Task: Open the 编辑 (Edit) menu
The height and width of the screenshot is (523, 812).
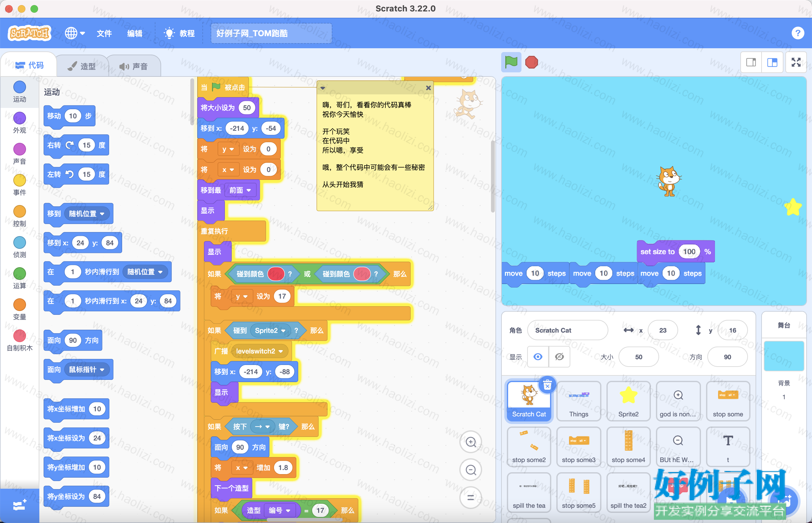Action: point(135,33)
